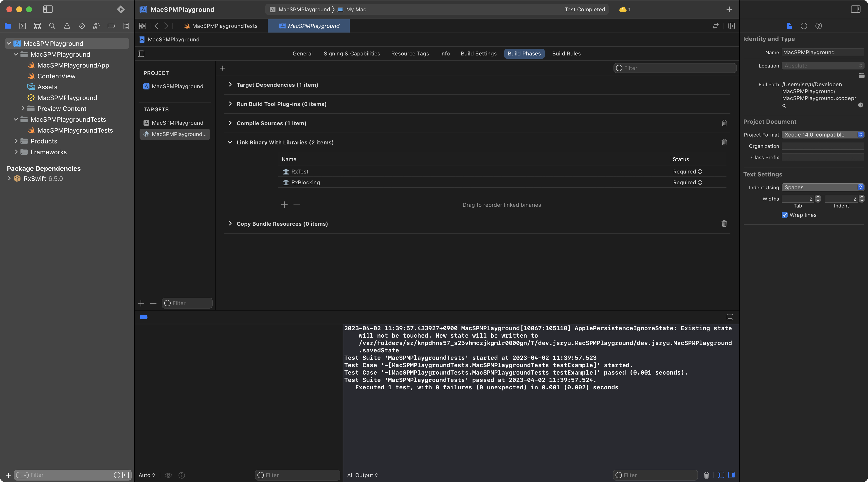The image size is (868, 482).
Task: Open the Report navigator icon
Action: pos(126,26)
